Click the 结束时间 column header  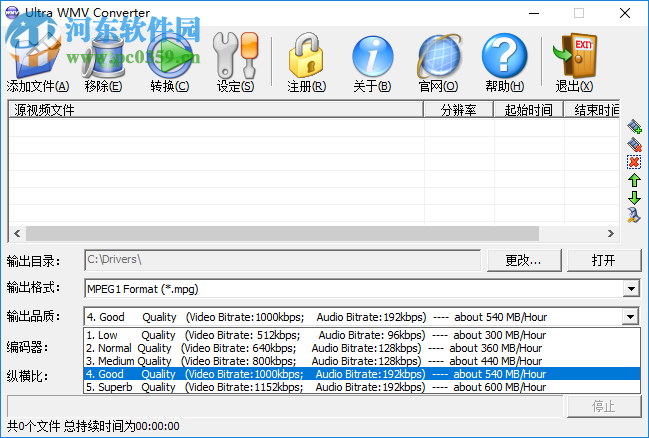coord(592,110)
